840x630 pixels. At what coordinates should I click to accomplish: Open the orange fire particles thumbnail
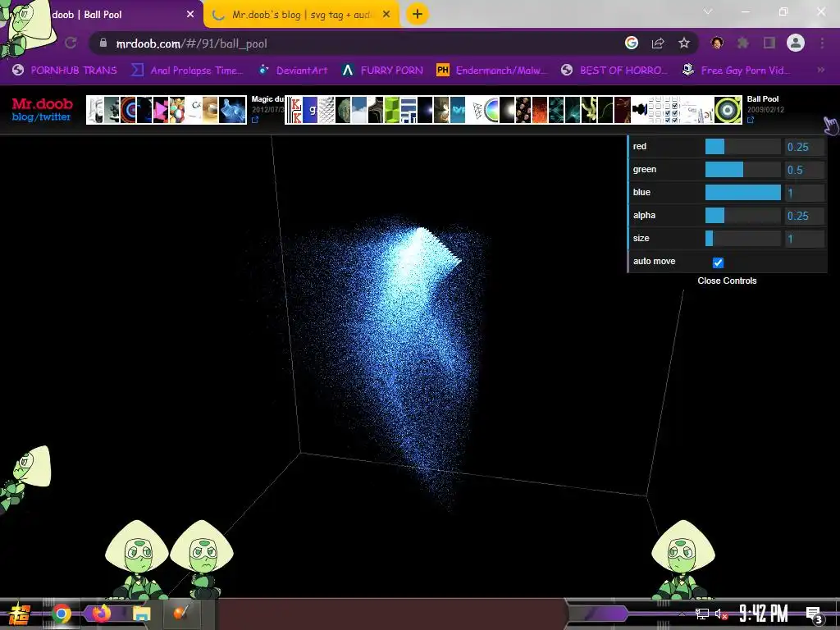point(540,110)
